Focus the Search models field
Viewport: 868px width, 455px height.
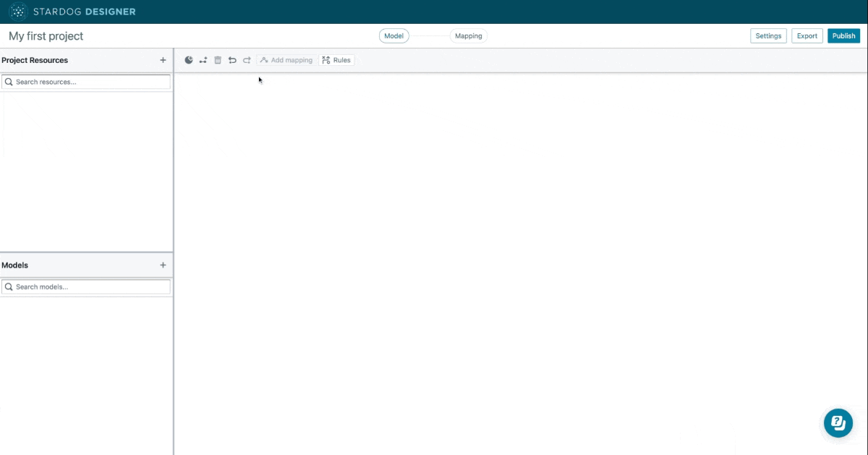(91, 287)
